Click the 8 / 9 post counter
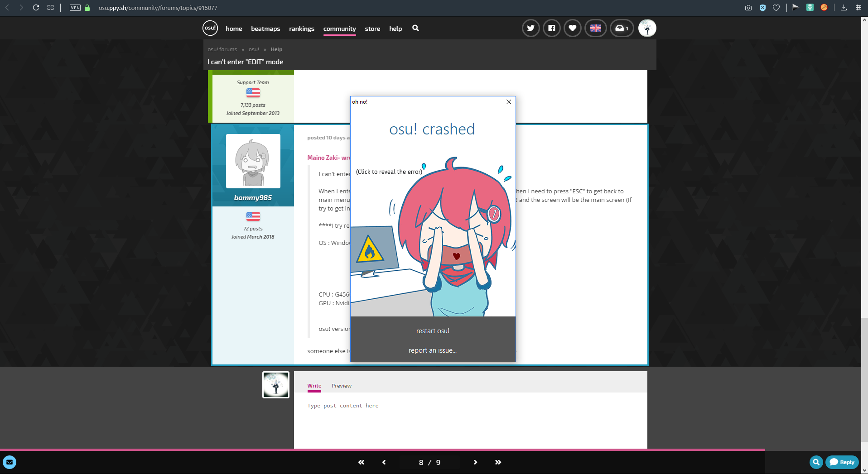 point(430,462)
